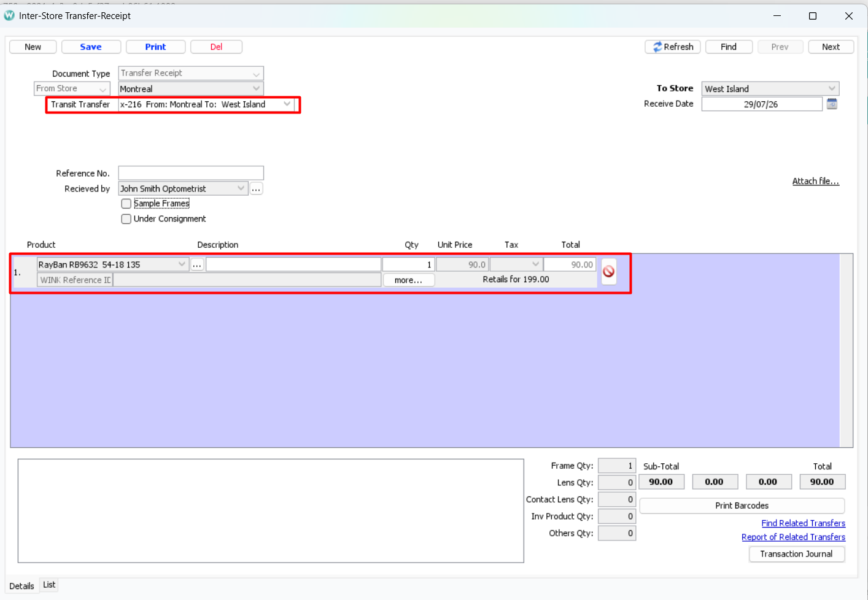Click the Others Qty value field
868x600 pixels.
(617, 533)
